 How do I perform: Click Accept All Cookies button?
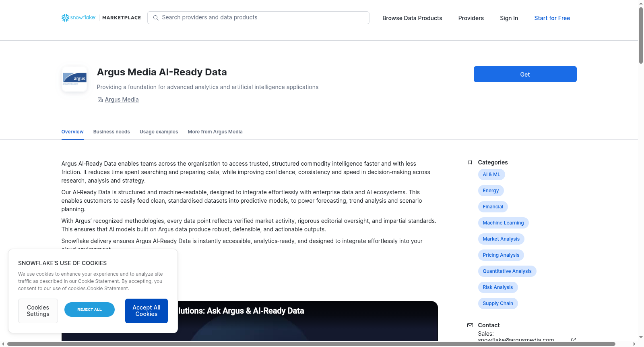click(147, 311)
